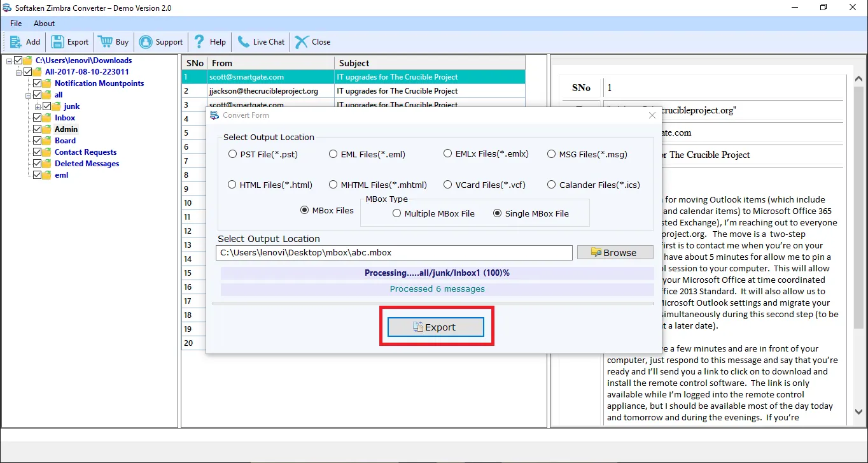
Task: Click the output location path field
Action: click(x=394, y=252)
